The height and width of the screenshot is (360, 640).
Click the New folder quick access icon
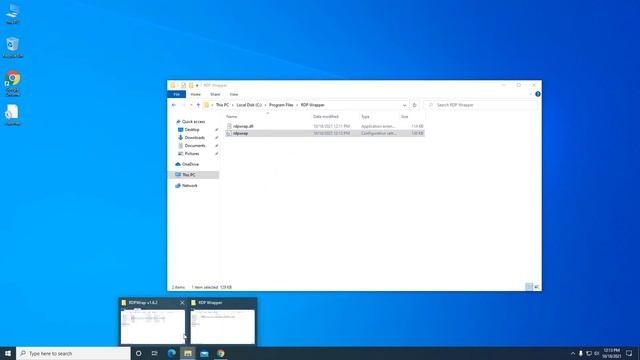pyautogui.click(x=191, y=85)
